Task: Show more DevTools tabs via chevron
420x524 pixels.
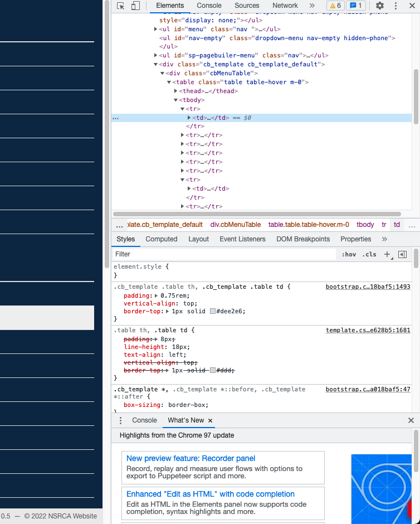Action: point(312,6)
